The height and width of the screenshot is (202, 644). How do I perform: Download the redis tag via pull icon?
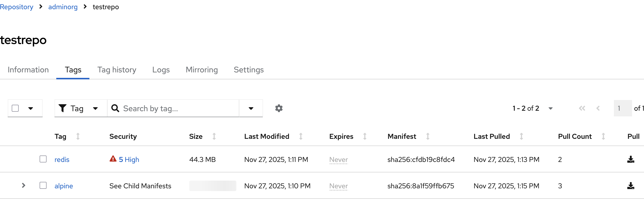click(631, 159)
